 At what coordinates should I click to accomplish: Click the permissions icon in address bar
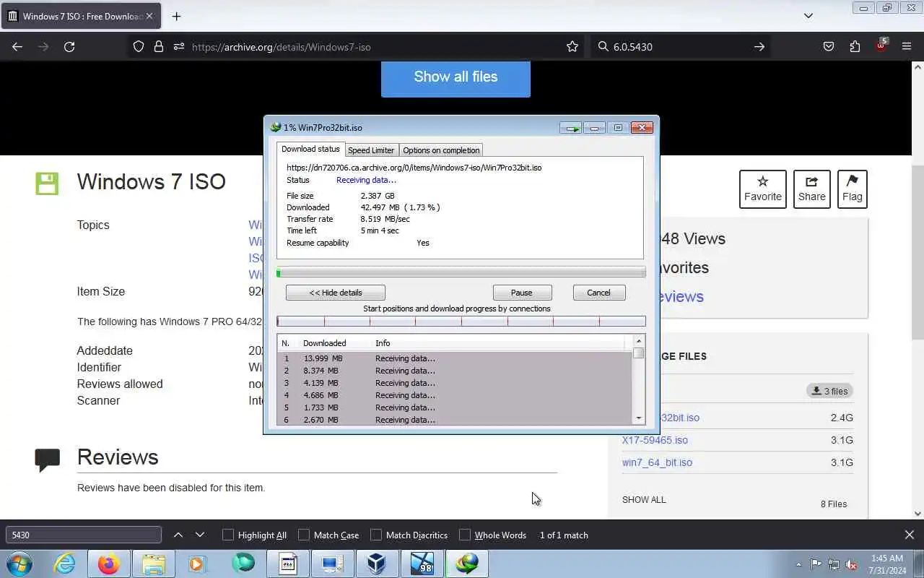point(179,46)
